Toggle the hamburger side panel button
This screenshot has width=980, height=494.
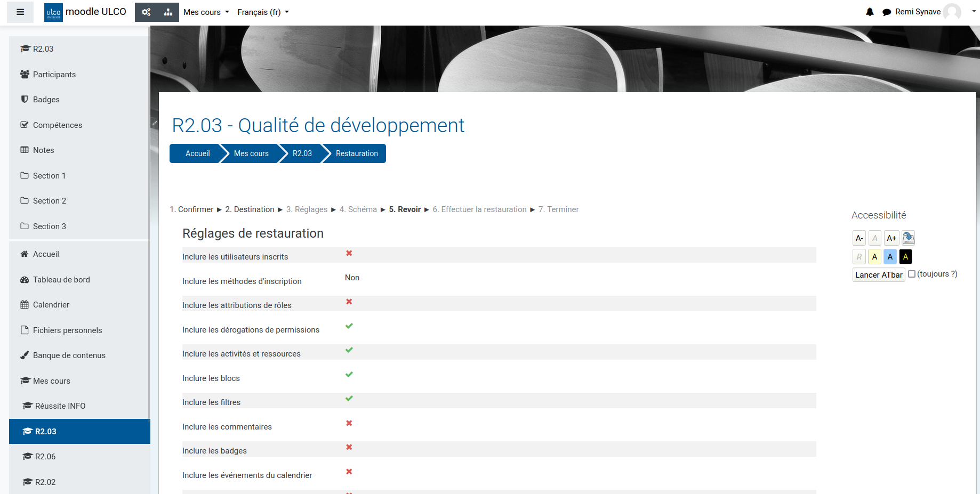pos(20,12)
